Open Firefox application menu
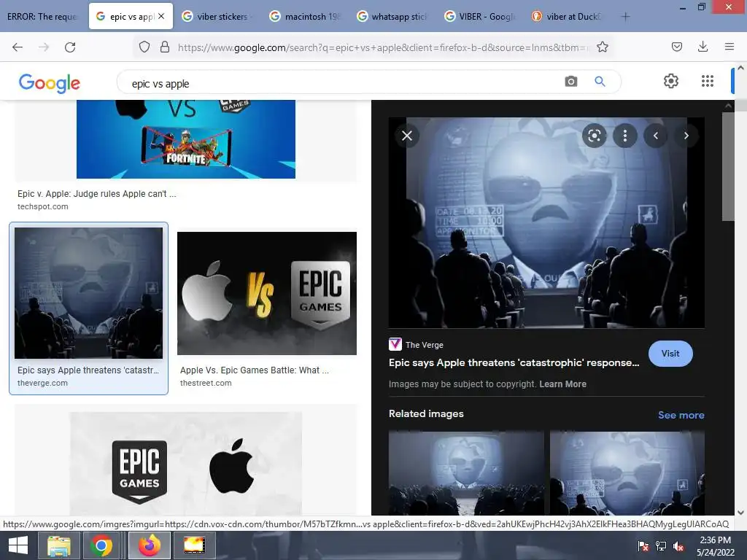 click(x=729, y=47)
